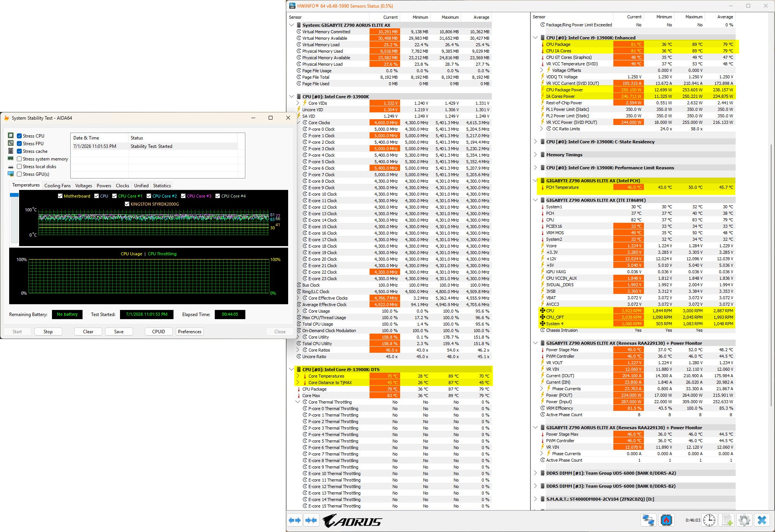The height and width of the screenshot is (532, 775).
Task: Click the clock icon beside Bus Clock row
Action: [299, 285]
